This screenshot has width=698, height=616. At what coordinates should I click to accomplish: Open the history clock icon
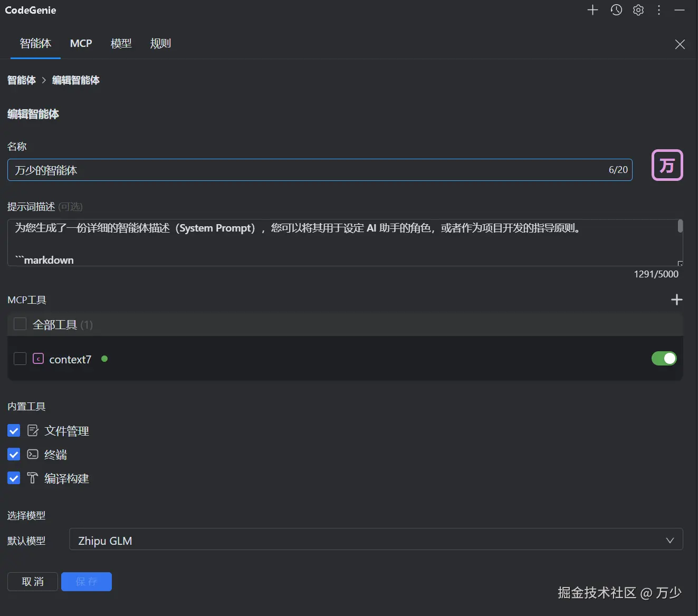616,10
